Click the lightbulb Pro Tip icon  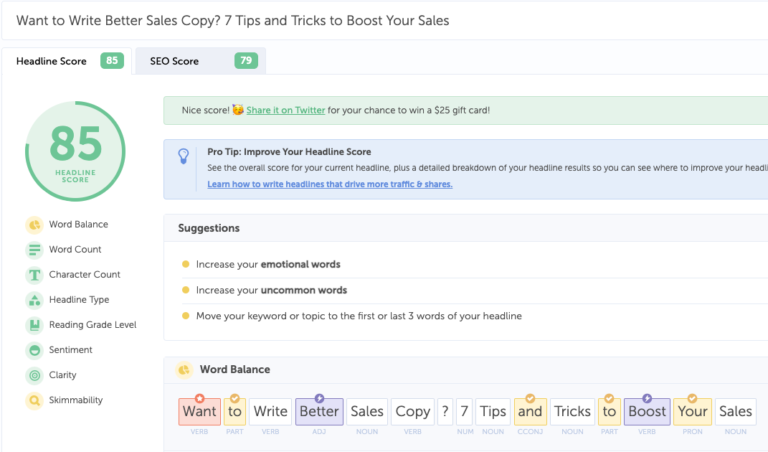pos(184,156)
